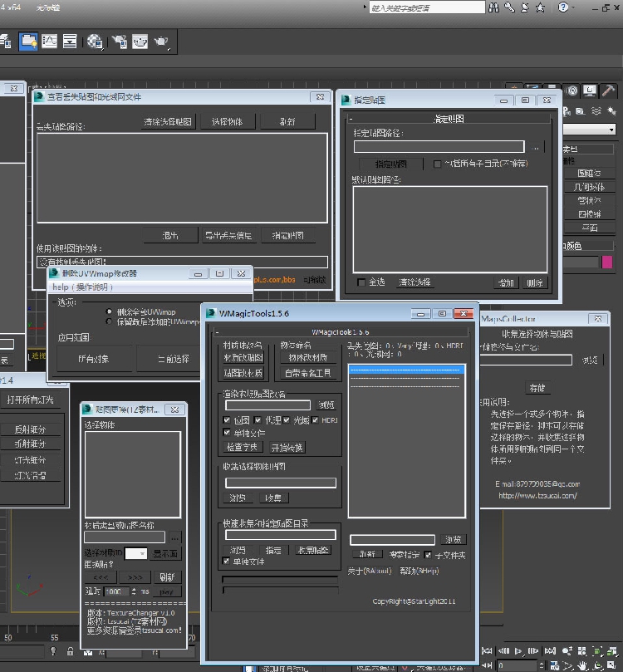Viewport: 623px width, 672px height.
Task: Click 所有对象 button in UVWmap window
Action: 93,359
